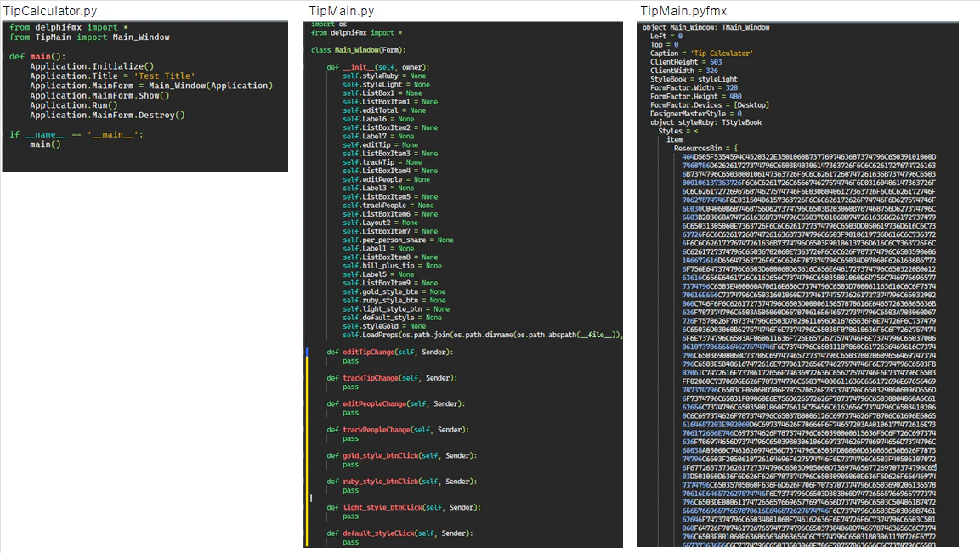Click the 'ClientHeight = 503' line
The image size is (980, 553).
686,62
